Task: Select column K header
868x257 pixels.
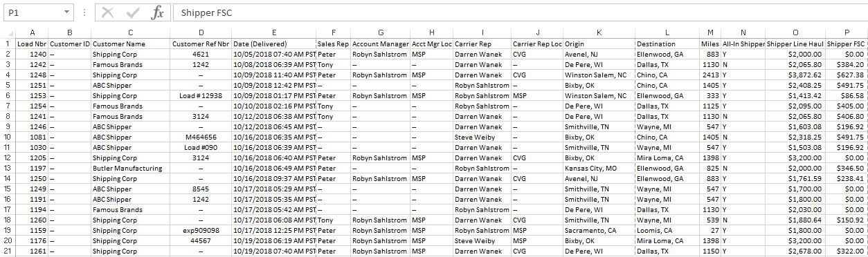Action: tap(599, 32)
